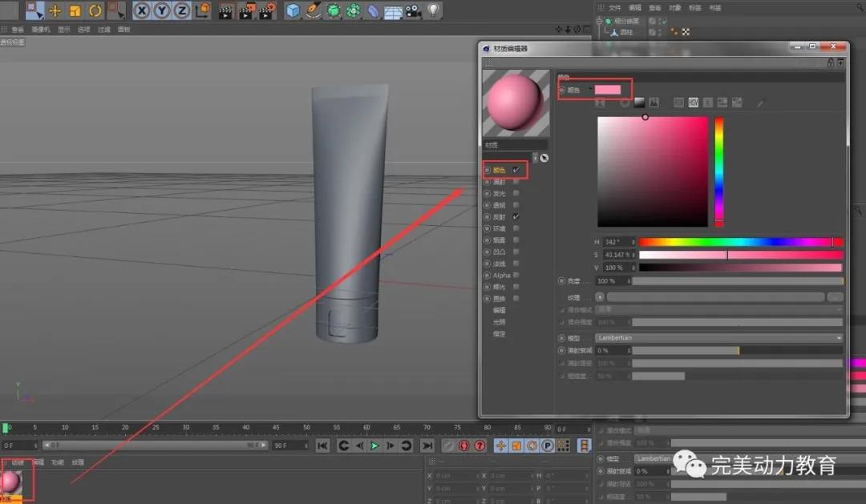Go to the end of the animation
The width and height of the screenshot is (866, 504).
427,446
